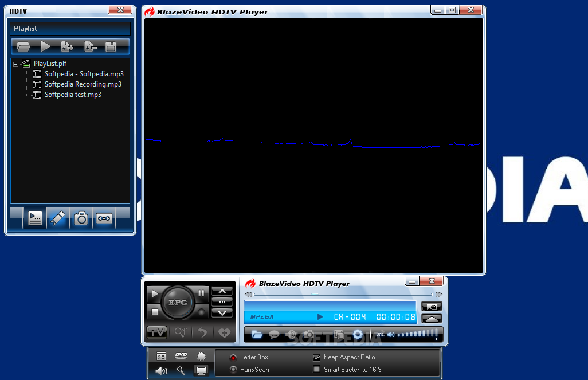This screenshot has height=380, width=588.
Task: Open the DVD settings tab
Action: pos(181,355)
